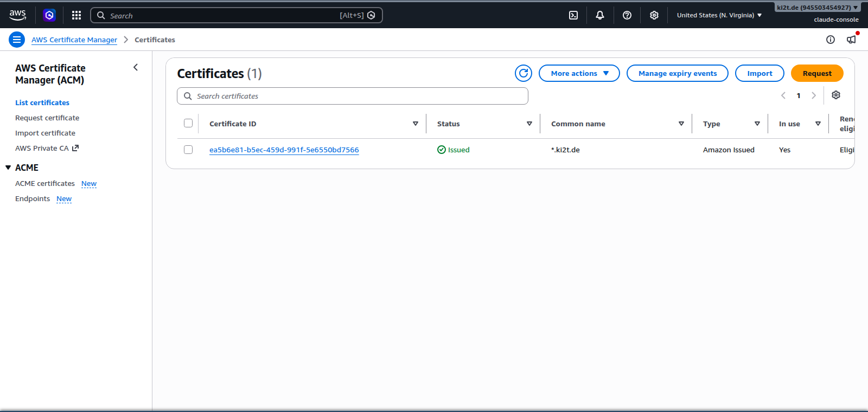Click Manage expiry events button
This screenshot has width=868, height=412.
click(678, 73)
